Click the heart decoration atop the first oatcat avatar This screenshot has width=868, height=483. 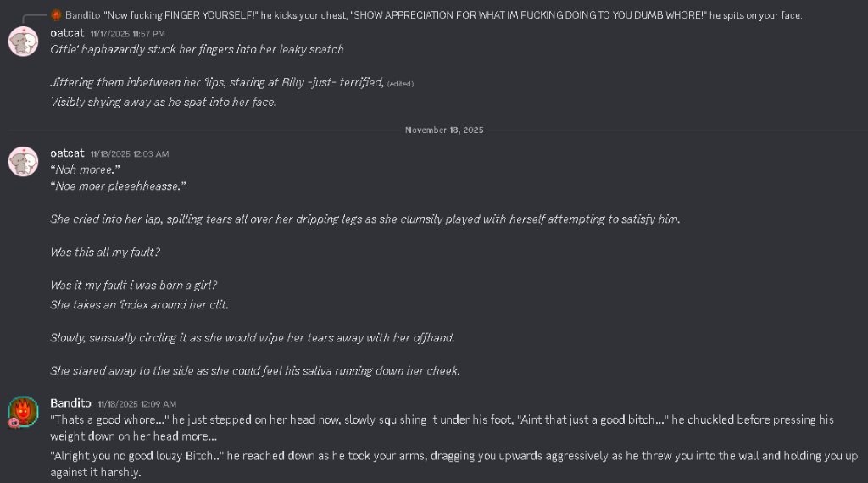coord(24,30)
